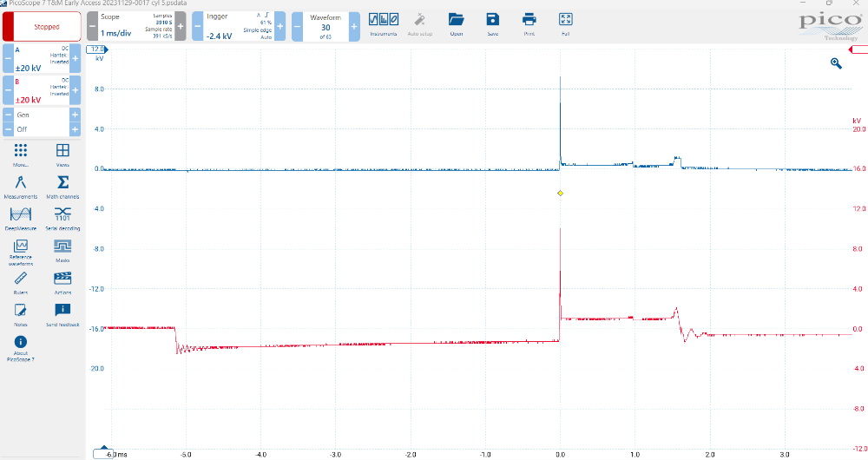Open the Math channels panel
Screen dimensions: 868x460
[x=62, y=185]
